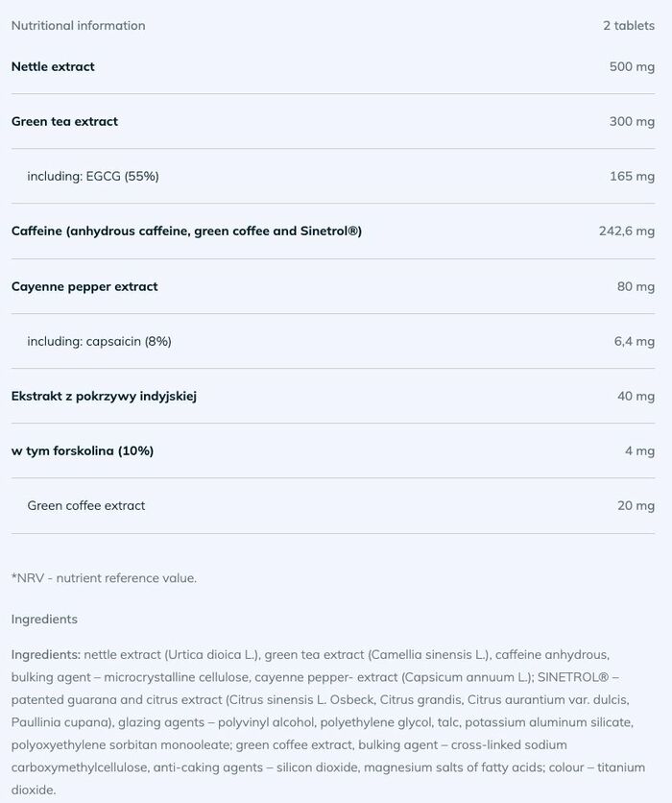
Task: Select "Ekstrakt z pokrzywy indyjskiej" label
Action: tap(104, 396)
